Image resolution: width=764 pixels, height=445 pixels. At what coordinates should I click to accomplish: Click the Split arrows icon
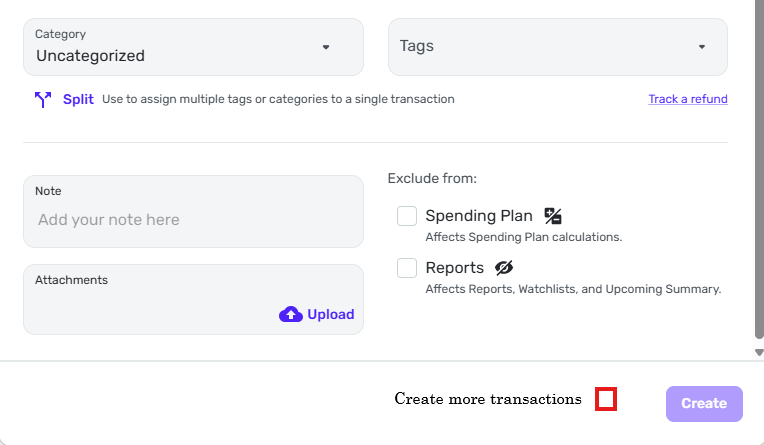coord(43,99)
